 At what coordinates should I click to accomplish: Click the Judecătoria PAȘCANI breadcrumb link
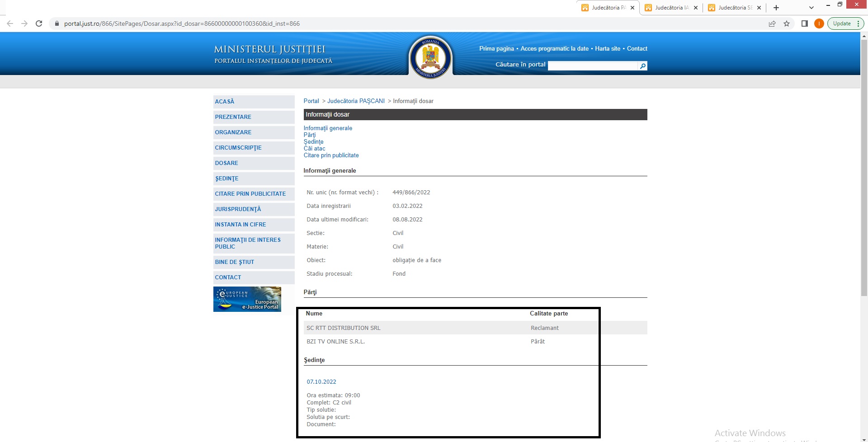pyautogui.click(x=356, y=101)
